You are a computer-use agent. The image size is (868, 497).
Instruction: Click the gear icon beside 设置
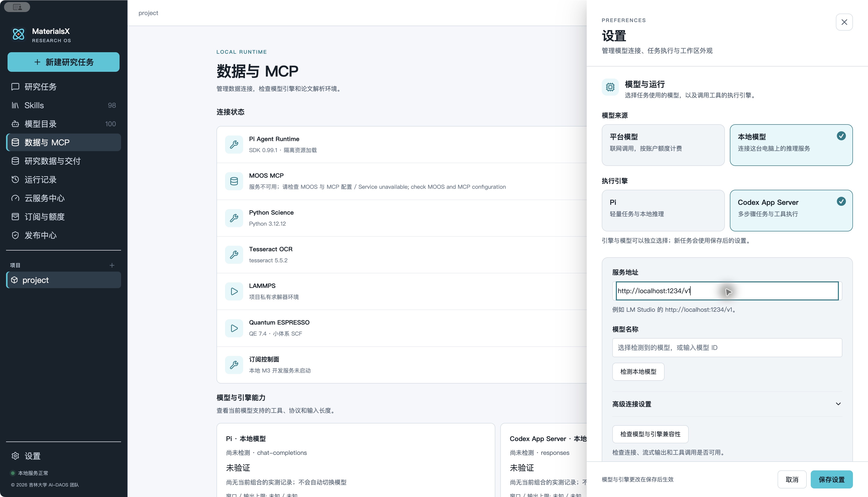[15, 456]
